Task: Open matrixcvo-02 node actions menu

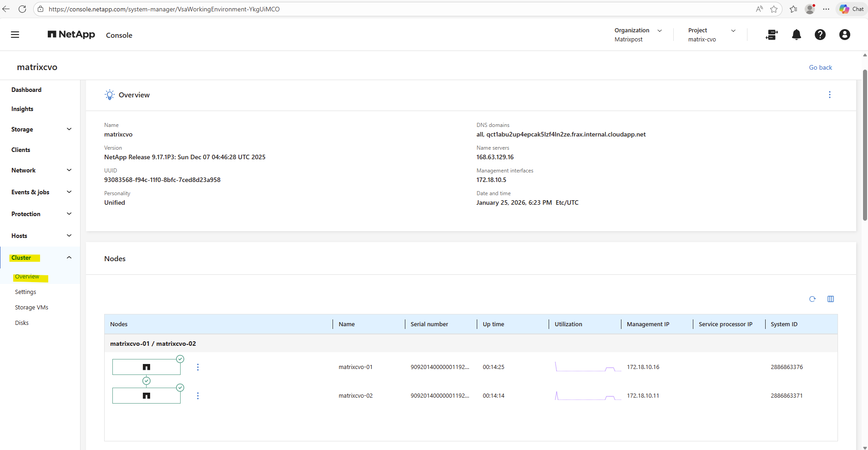Action: tap(197, 396)
